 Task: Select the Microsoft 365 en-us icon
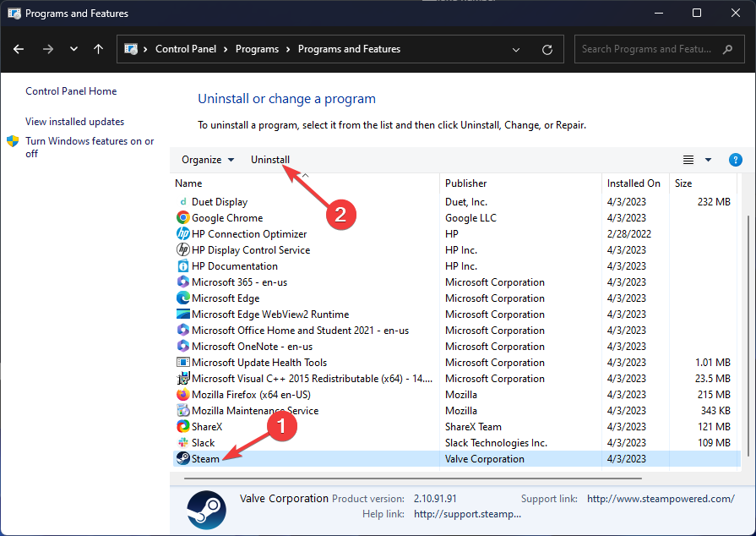[182, 282]
